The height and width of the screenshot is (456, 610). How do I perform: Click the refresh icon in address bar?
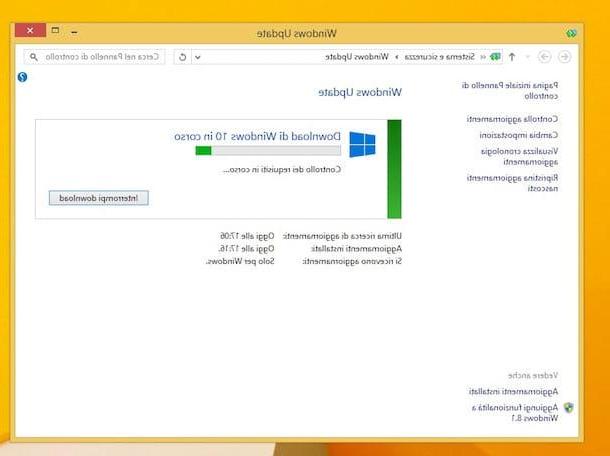coord(182,57)
